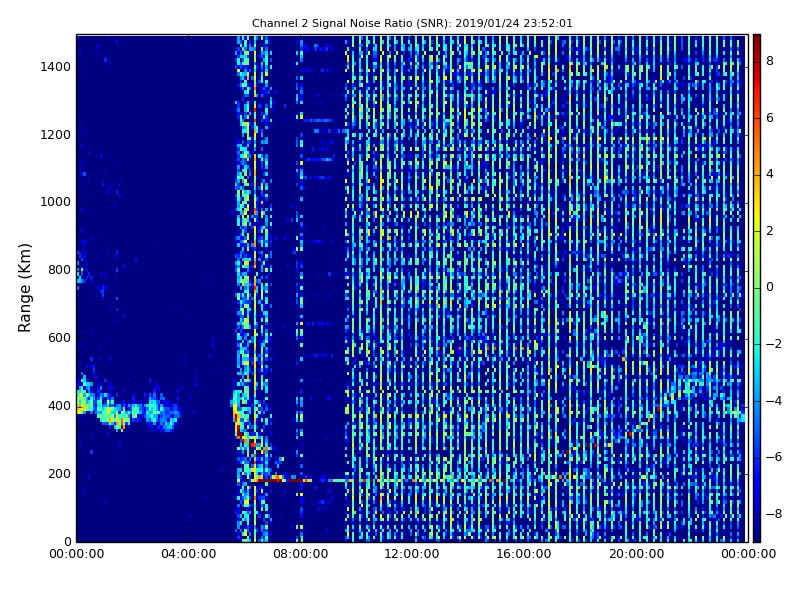The image size is (800, 600).
Task: Click the 1000 range tick label
Action: click(x=55, y=202)
